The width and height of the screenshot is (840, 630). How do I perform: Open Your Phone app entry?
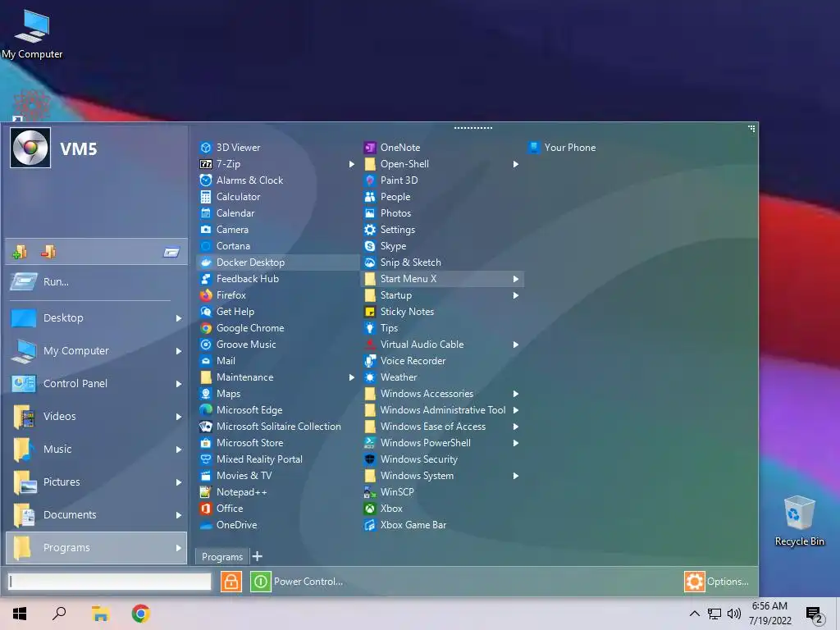point(561,148)
